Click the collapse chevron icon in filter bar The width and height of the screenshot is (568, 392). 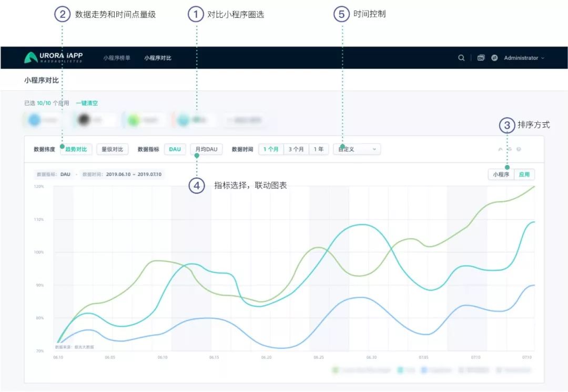(x=500, y=149)
